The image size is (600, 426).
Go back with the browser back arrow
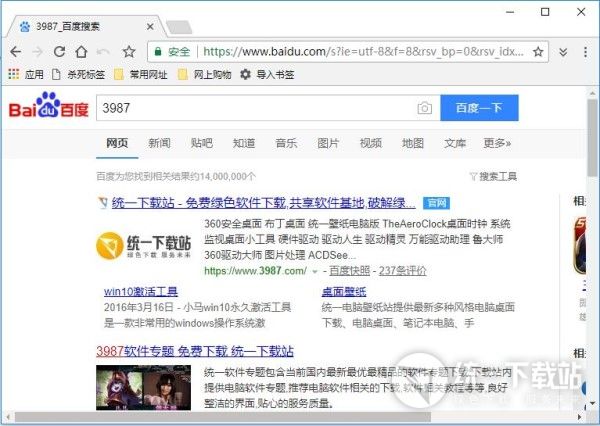[16, 52]
